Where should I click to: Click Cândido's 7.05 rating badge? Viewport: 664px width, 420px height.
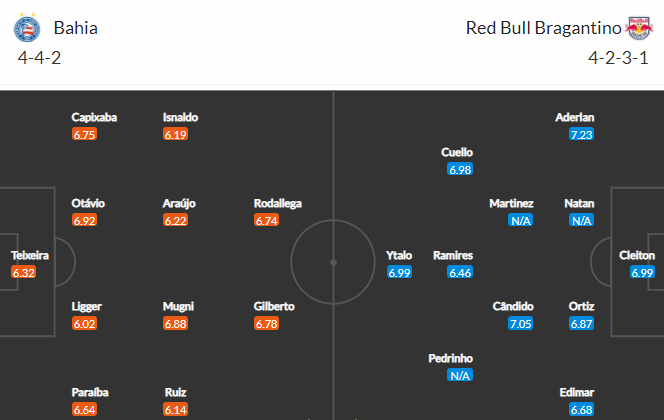click(520, 324)
